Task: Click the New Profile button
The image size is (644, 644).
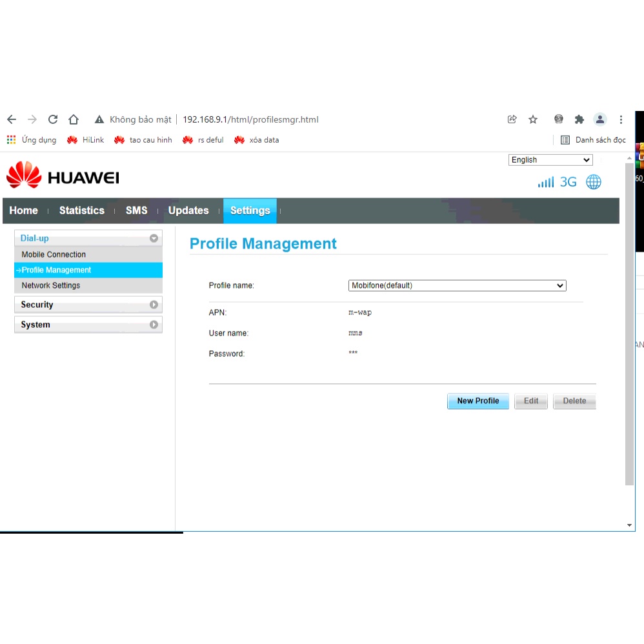Action: 478,401
